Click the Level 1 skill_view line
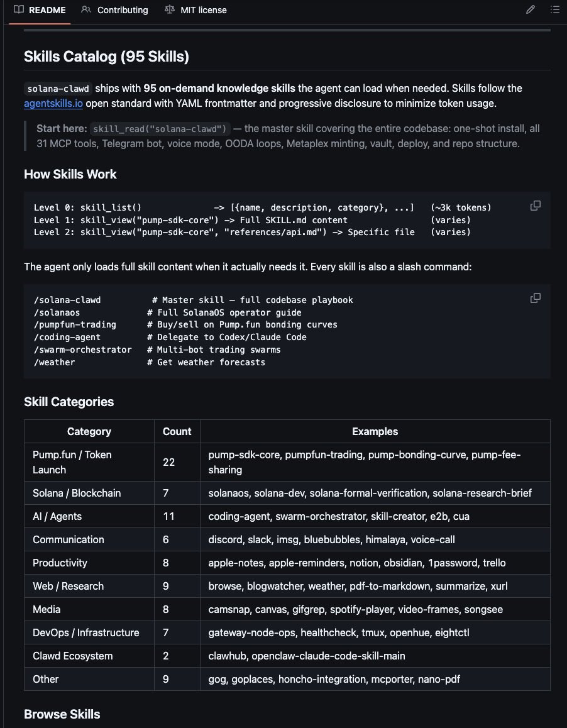The image size is (567, 728). pos(252,219)
